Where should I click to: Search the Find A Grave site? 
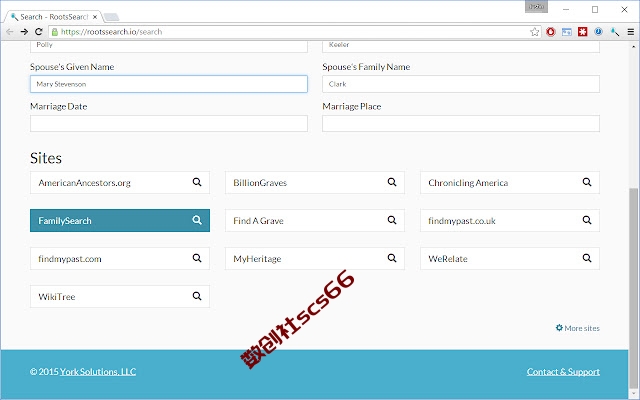tap(315, 220)
